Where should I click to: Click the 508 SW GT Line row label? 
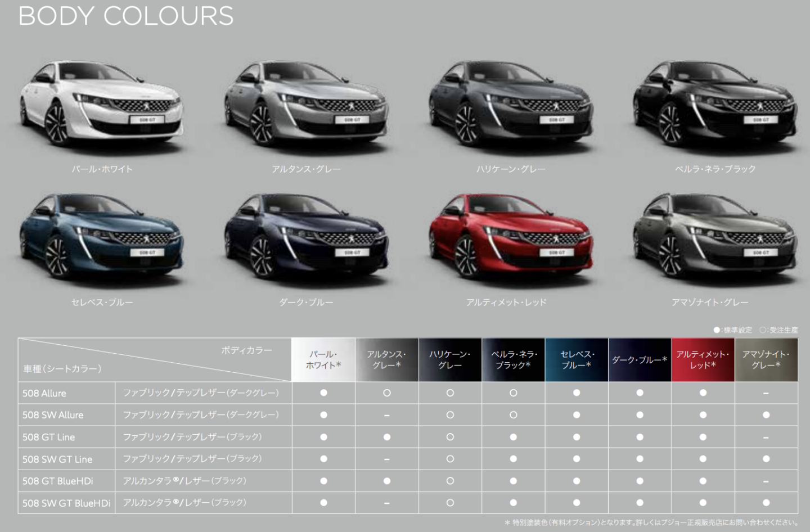57,459
